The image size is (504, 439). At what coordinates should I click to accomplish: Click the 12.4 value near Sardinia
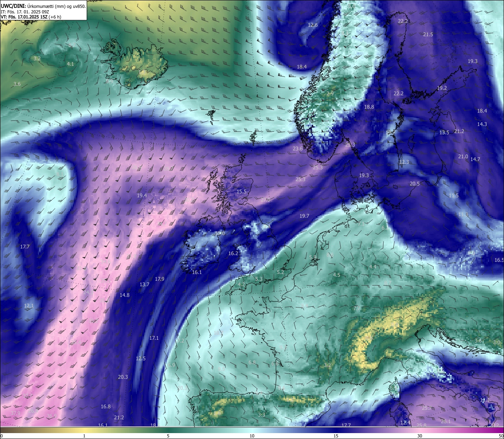pyautogui.click(x=405, y=422)
